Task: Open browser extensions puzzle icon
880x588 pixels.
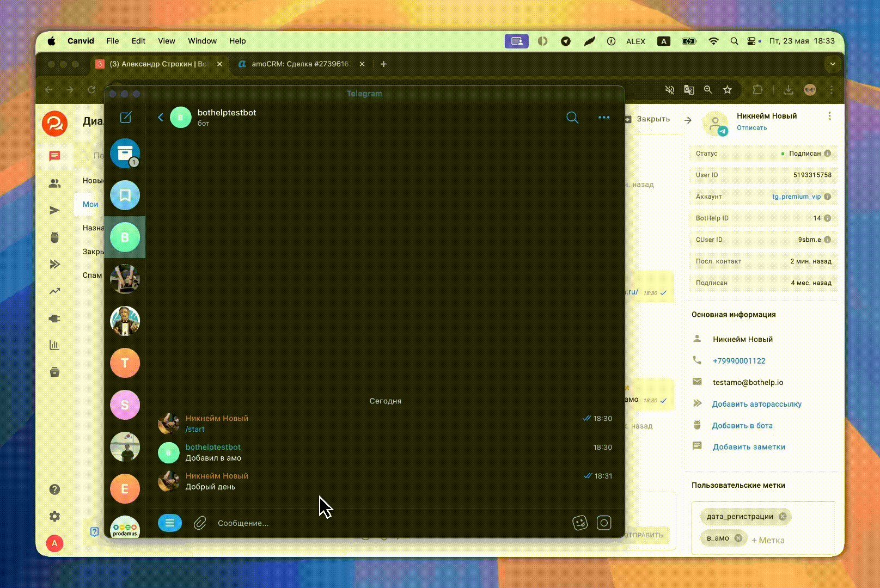Action: coord(757,90)
